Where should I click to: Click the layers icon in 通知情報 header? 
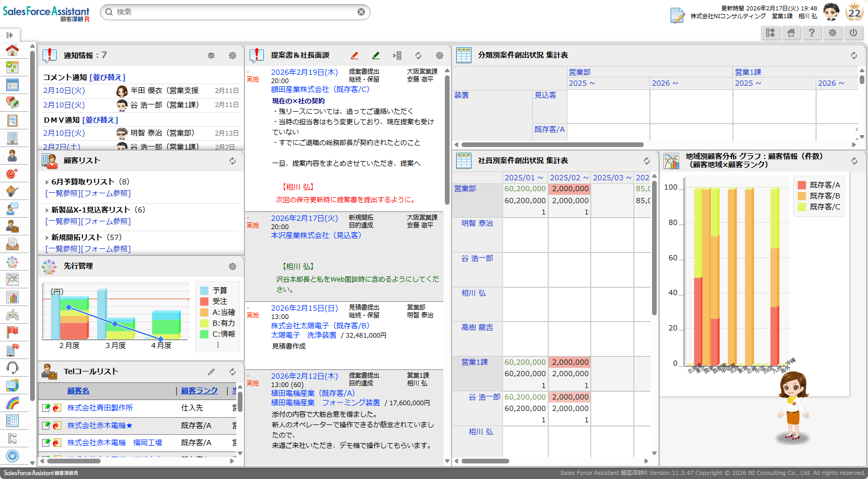click(x=211, y=56)
